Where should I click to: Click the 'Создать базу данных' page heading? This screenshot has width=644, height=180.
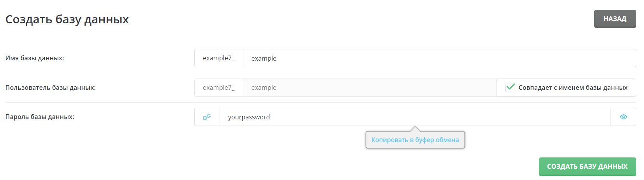tap(67, 19)
